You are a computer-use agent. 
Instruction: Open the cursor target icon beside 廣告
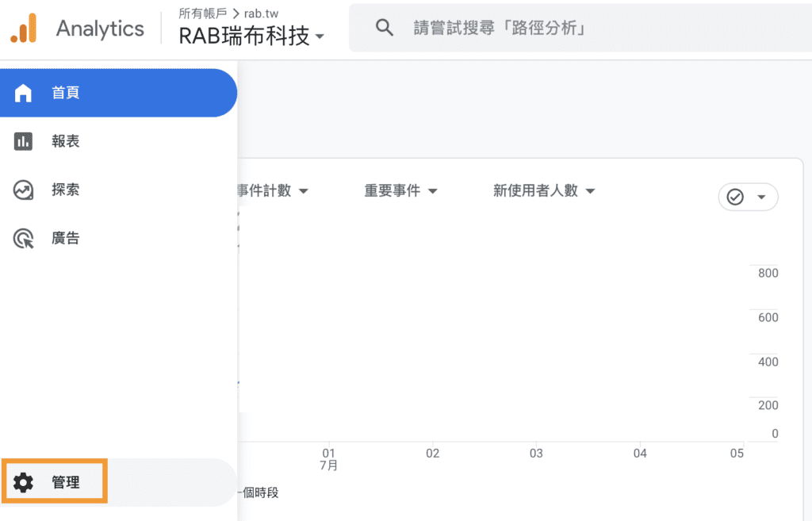(x=24, y=239)
